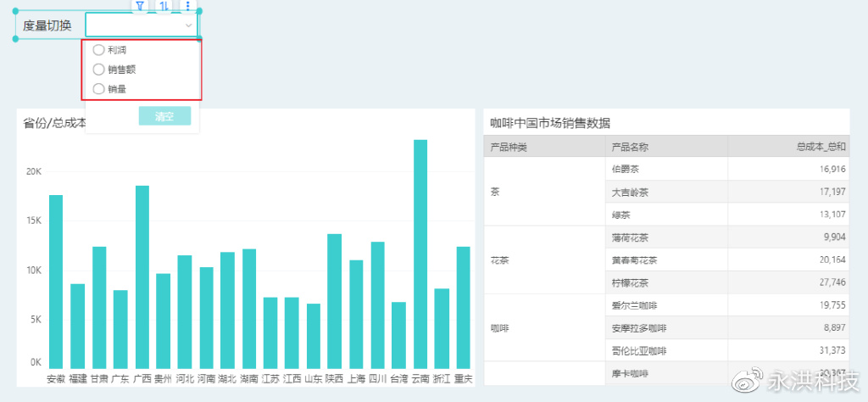Click the 产品名称 column header
The image size is (868, 402).
666,147
